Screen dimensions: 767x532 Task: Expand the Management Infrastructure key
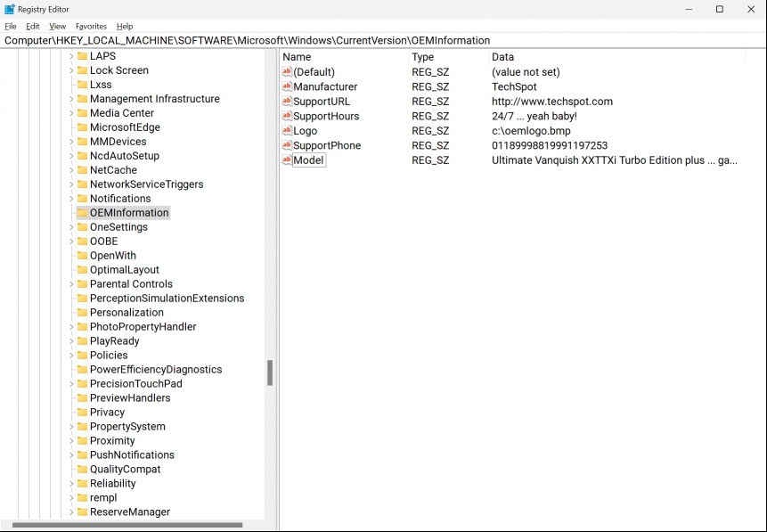pos(71,99)
